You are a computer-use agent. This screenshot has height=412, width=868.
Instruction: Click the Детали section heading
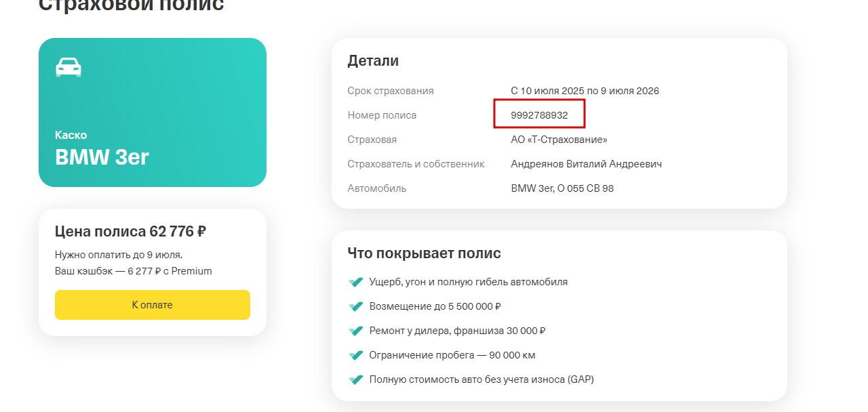(x=373, y=61)
